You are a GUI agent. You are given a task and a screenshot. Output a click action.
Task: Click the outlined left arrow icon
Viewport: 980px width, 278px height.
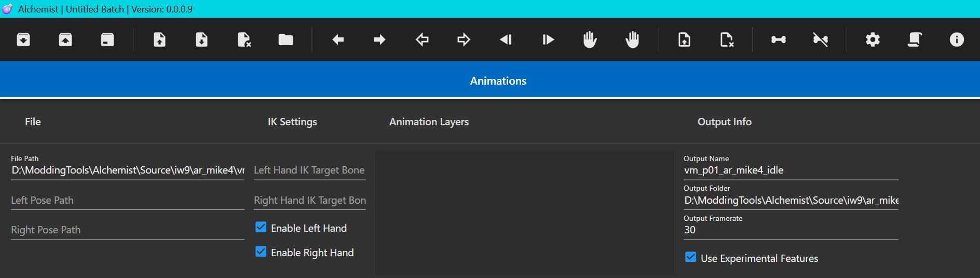click(422, 39)
